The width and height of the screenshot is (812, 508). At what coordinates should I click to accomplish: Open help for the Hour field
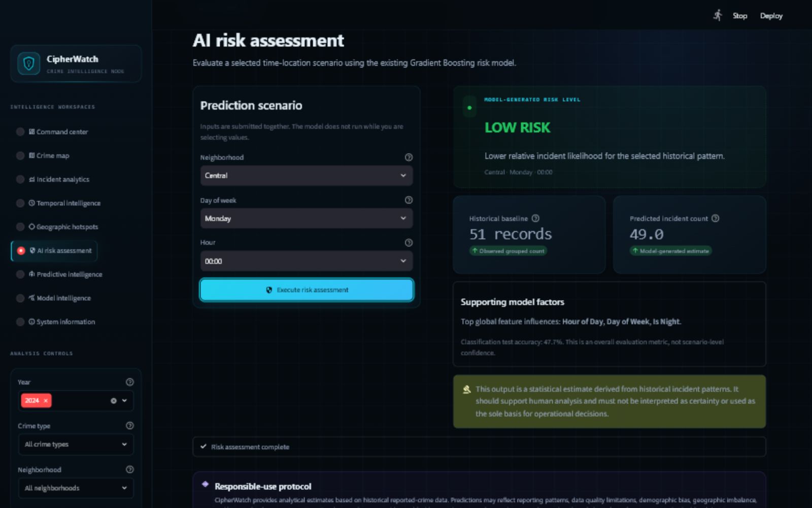click(x=409, y=243)
